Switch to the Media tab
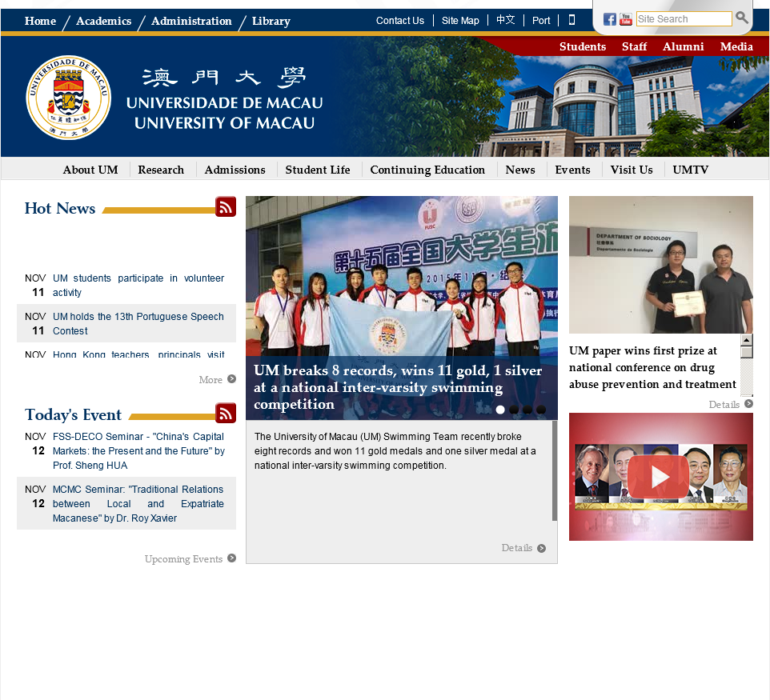The width and height of the screenshot is (770, 700). [736, 46]
